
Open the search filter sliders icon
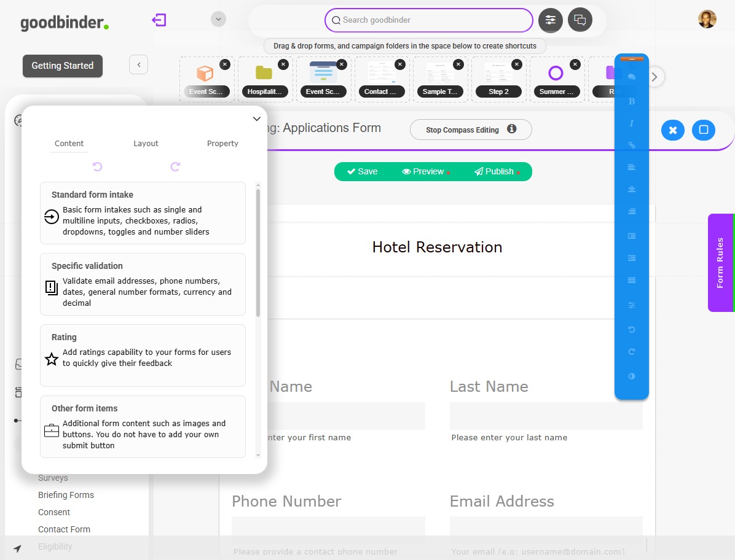click(550, 20)
